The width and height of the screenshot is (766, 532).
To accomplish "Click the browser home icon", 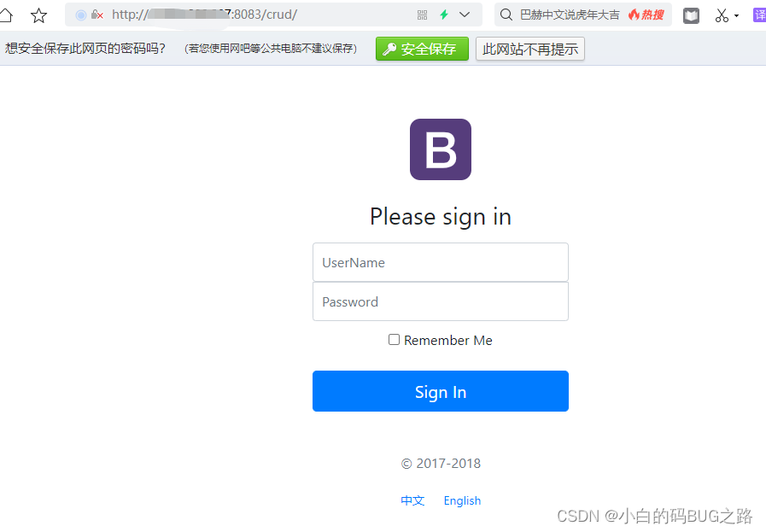I will pyautogui.click(x=5, y=15).
